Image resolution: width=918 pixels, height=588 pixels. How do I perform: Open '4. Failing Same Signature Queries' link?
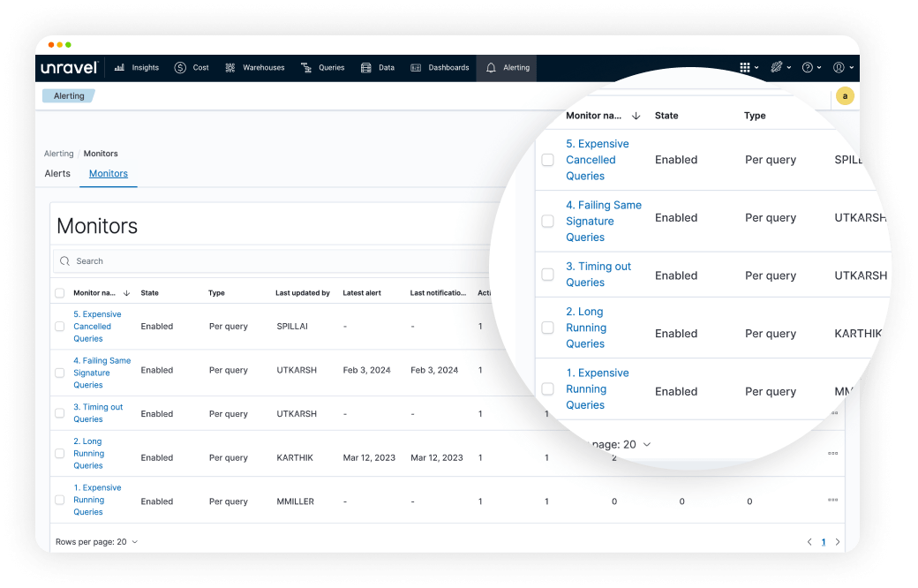click(102, 373)
